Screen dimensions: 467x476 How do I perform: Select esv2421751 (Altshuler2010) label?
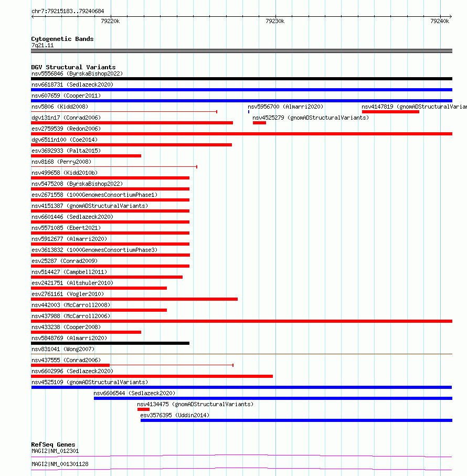click(72, 283)
